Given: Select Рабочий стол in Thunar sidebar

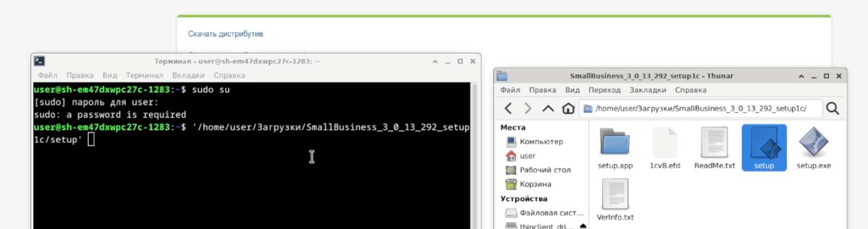Looking at the screenshot, I should [x=538, y=170].
